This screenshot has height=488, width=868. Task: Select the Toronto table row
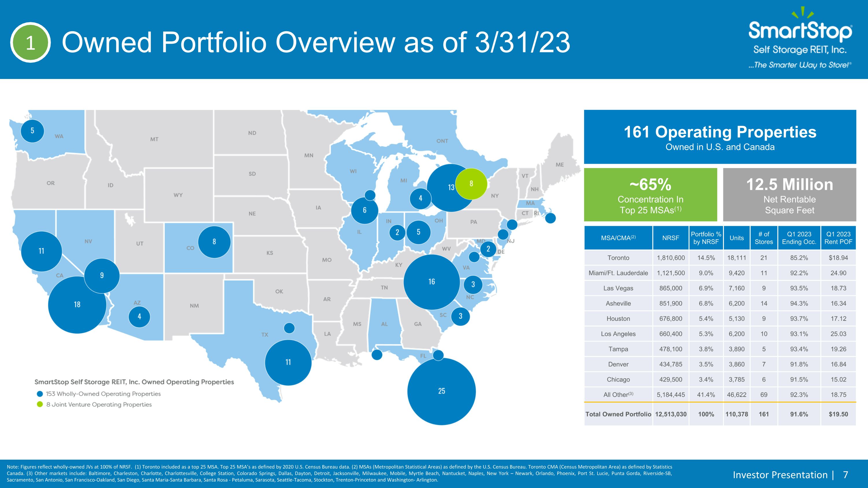(x=720, y=258)
